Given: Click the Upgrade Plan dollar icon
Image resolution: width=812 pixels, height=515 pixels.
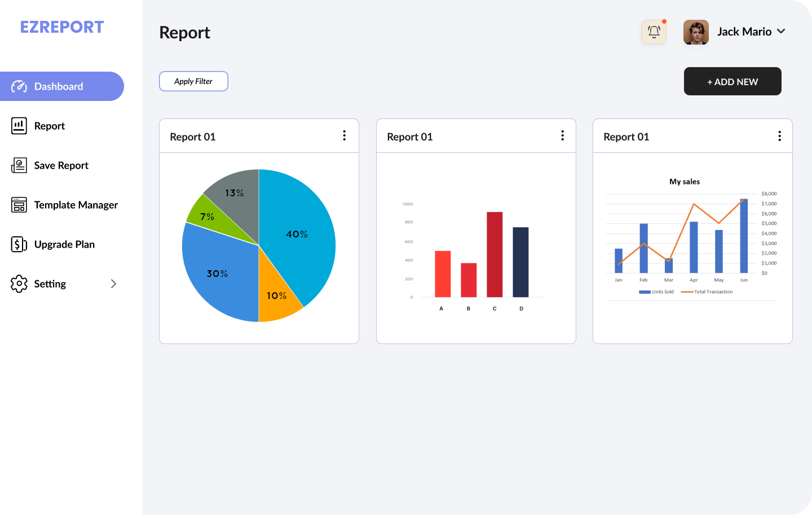Looking at the screenshot, I should (x=19, y=244).
